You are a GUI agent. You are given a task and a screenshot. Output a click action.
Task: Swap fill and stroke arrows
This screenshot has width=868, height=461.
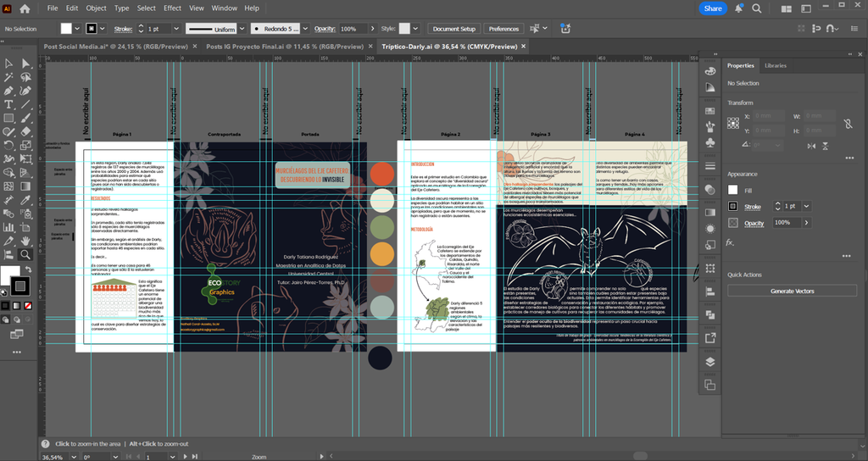click(28, 269)
